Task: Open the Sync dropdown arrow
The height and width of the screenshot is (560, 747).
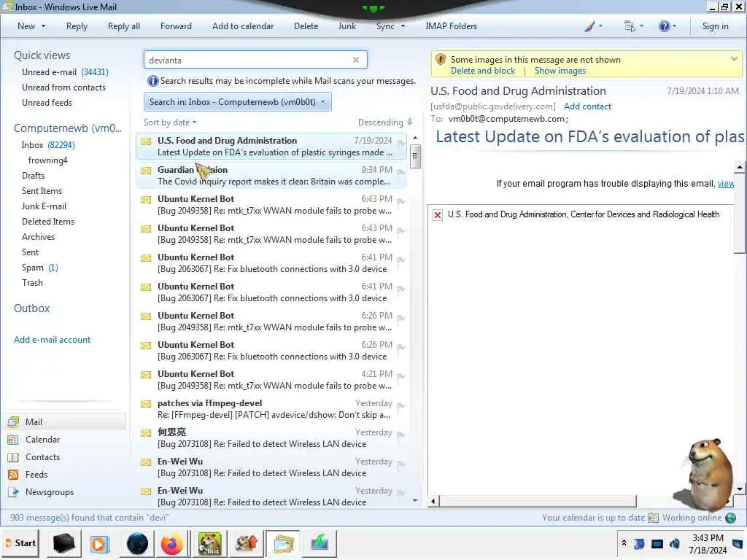Action: pos(403,26)
